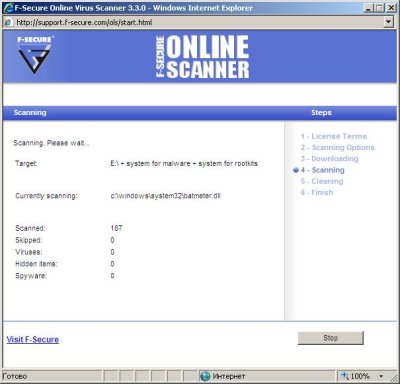Select step 6 - Finish
The width and height of the screenshot is (400, 384).
pyautogui.click(x=317, y=192)
